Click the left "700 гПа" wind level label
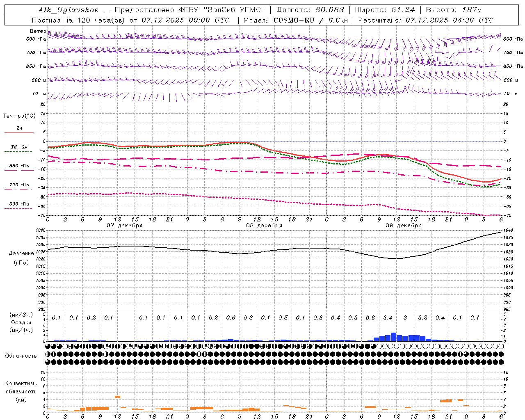Screen dimensions: 525x420 tap(36, 52)
